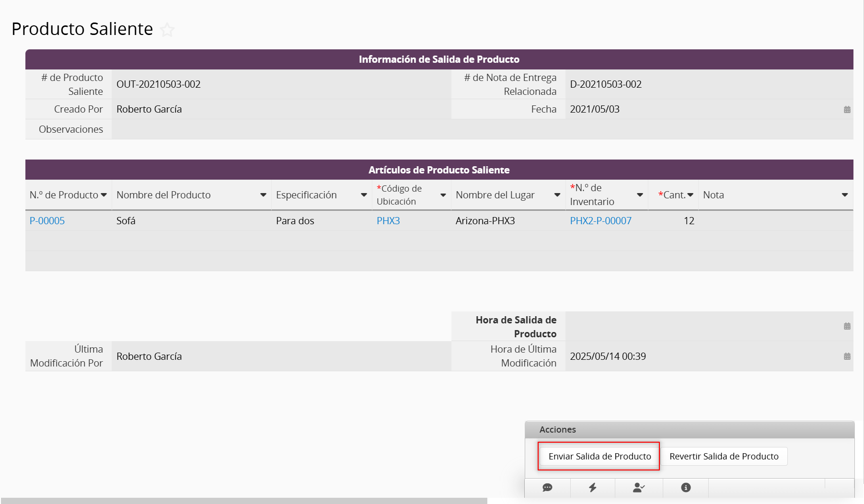The image size is (864, 504).
Task: Click the user approval icon
Action: click(x=639, y=488)
